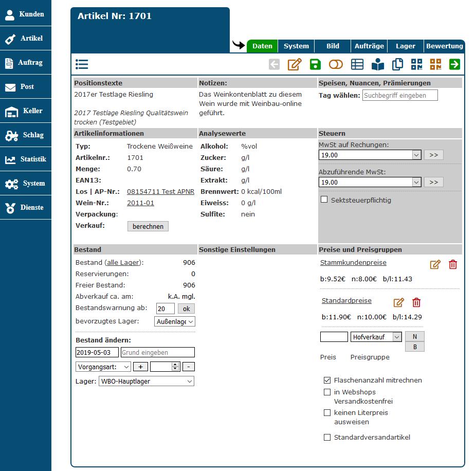Enable the Sektsteuerpflichtig checkbox
Image resolution: width=476 pixels, height=471 pixels.
[324, 200]
